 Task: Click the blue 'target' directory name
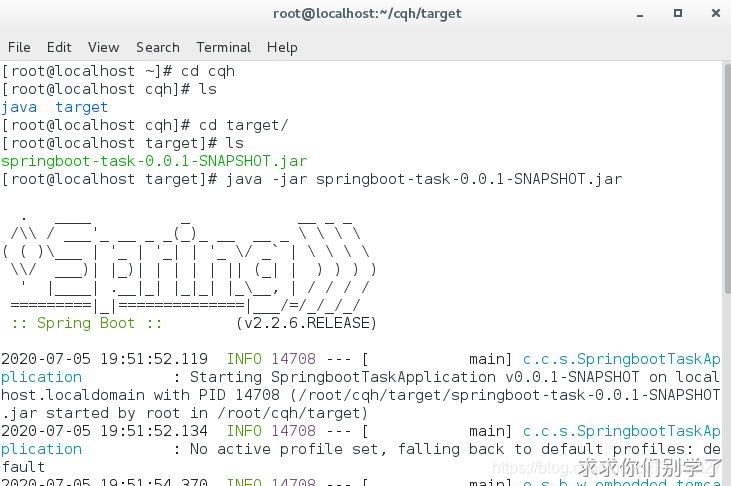point(82,107)
